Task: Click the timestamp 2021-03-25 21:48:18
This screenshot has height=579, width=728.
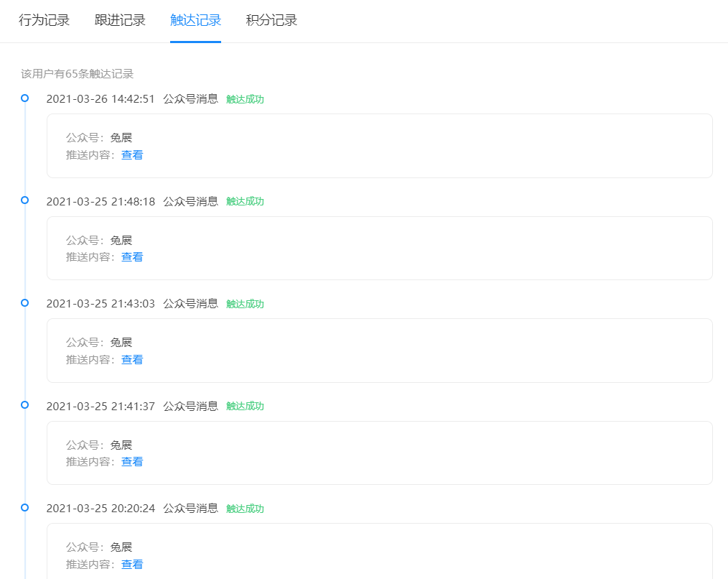Action: pyautogui.click(x=101, y=202)
